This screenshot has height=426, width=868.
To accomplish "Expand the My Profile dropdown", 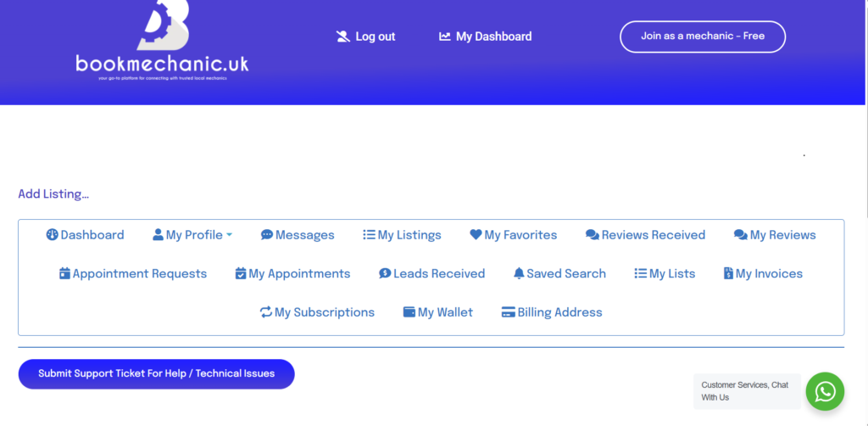I will click(x=192, y=235).
